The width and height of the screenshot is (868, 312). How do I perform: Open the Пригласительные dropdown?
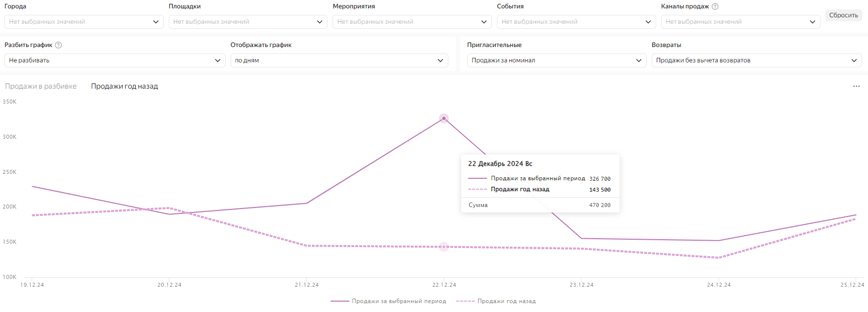pyautogui.click(x=556, y=60)
